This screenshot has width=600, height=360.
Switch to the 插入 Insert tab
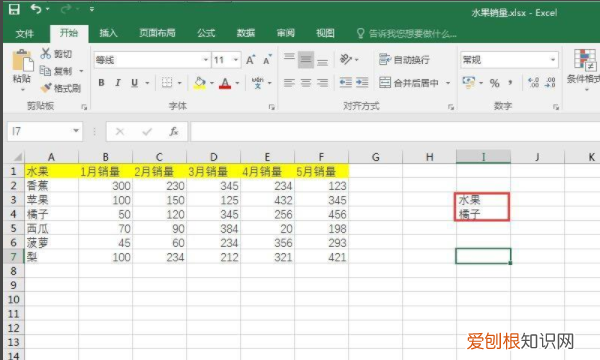click(108, 33)
